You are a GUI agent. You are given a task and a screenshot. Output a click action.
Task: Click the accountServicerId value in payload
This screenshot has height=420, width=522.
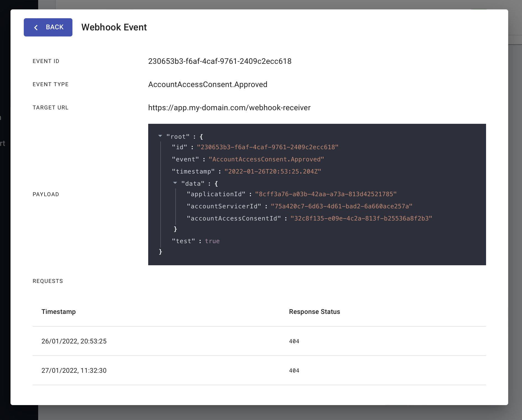(x=341, y=206)
